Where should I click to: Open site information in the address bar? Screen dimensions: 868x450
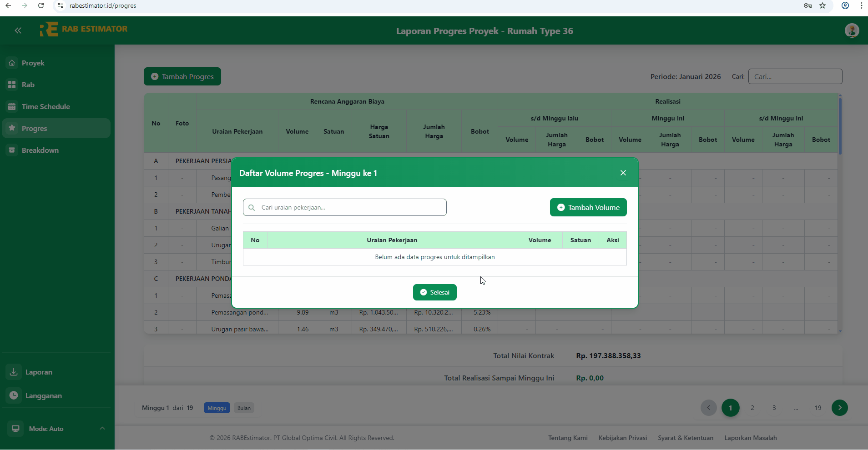click(60, 6)
